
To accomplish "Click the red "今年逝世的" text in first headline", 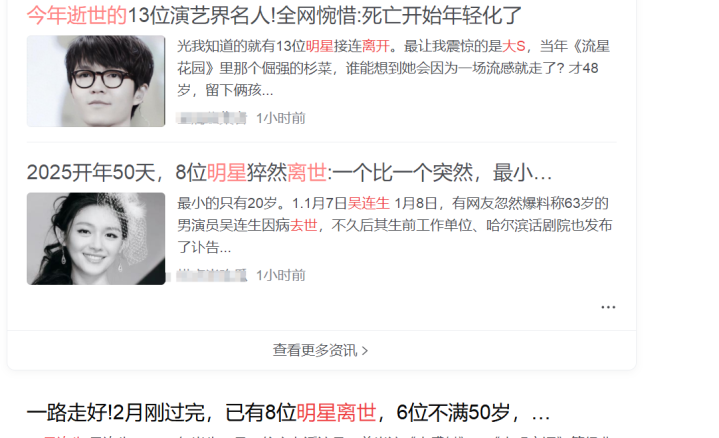I will [77, 15].
